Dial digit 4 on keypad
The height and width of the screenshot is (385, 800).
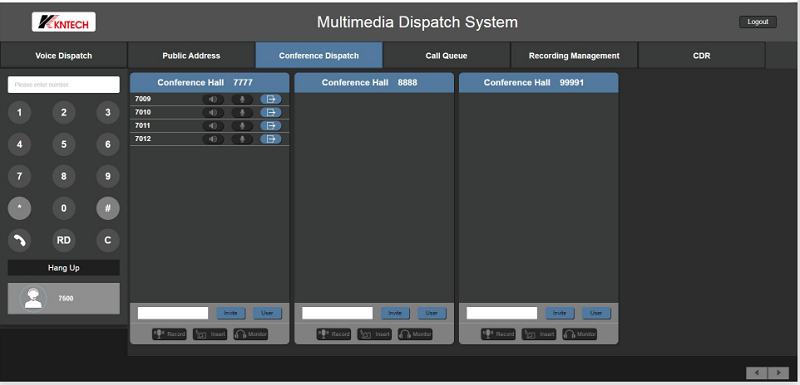19,144
